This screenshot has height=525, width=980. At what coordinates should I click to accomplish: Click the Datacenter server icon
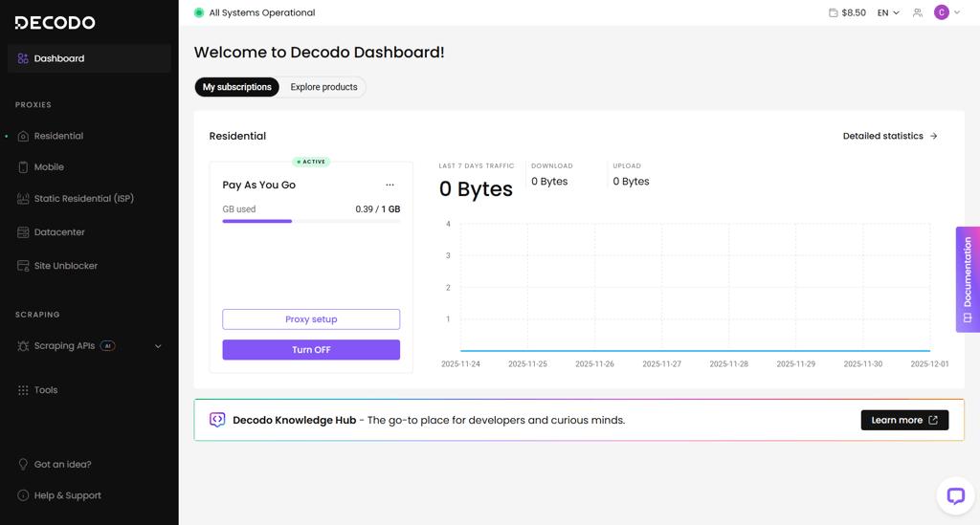(x=23, y=232)
